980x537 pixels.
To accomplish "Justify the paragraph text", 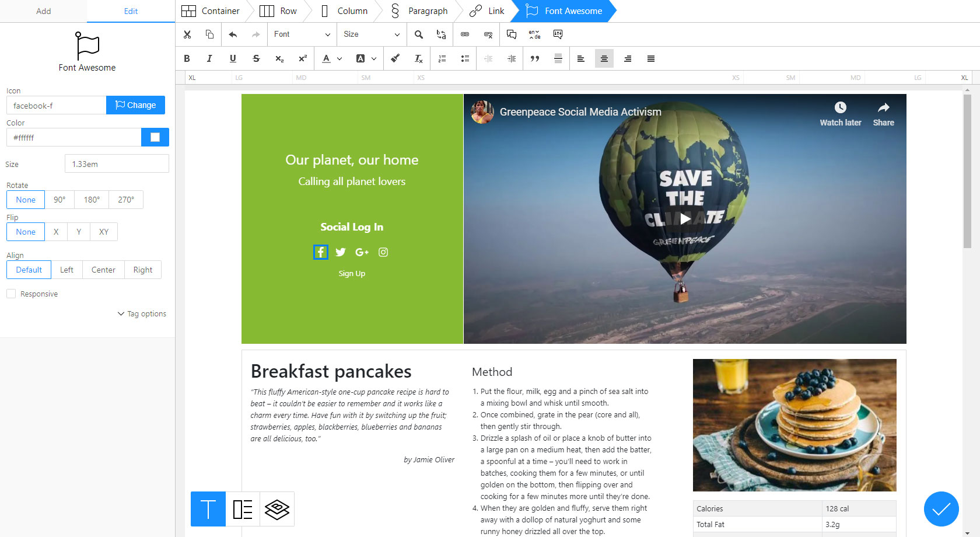I will 651,58.
